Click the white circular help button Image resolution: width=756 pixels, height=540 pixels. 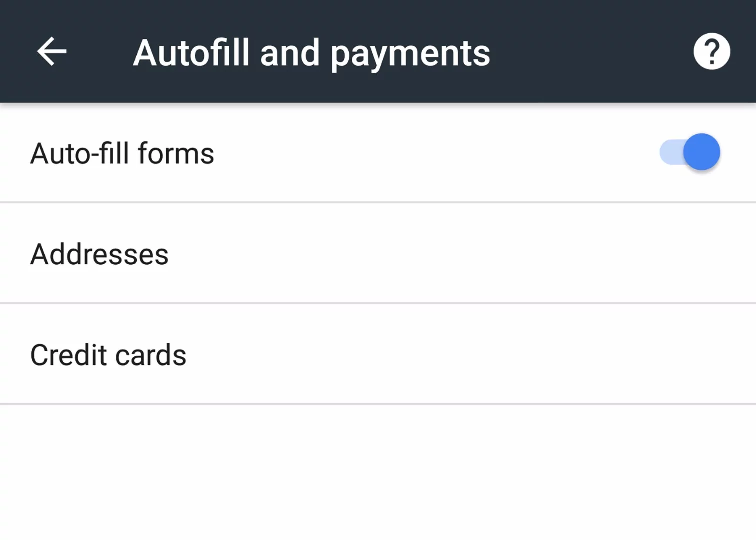[x=712, y=51]
